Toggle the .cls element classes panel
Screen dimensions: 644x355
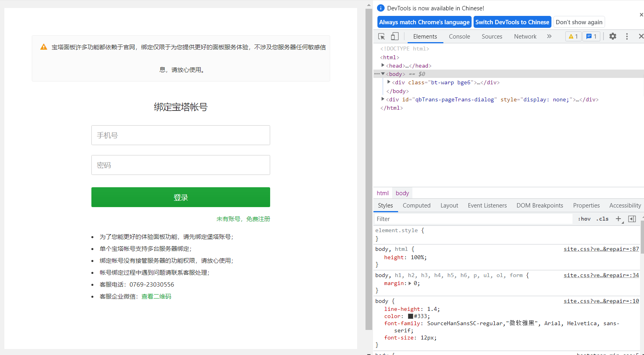click(x=602, y=219)
